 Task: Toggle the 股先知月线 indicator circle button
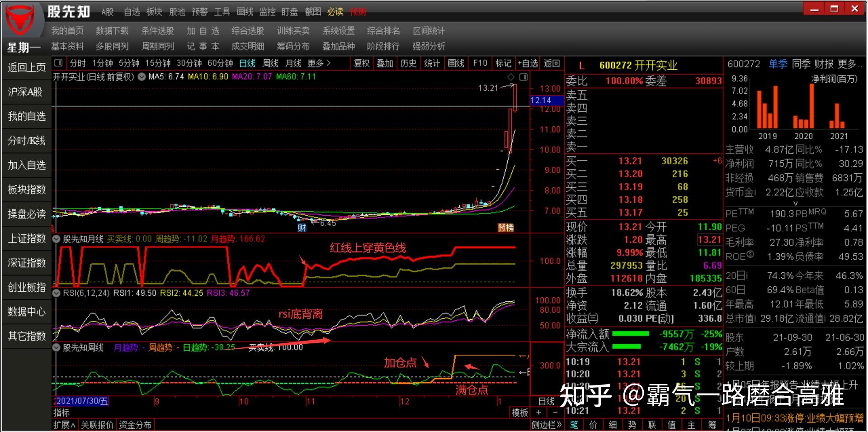pos(57,239)
